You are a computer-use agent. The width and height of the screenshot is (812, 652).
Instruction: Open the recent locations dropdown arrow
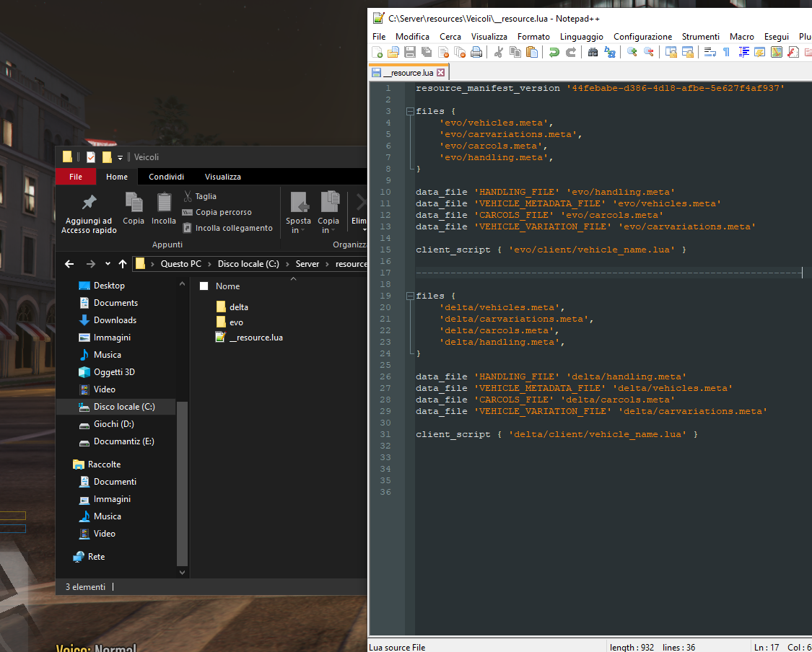point(108,264)
